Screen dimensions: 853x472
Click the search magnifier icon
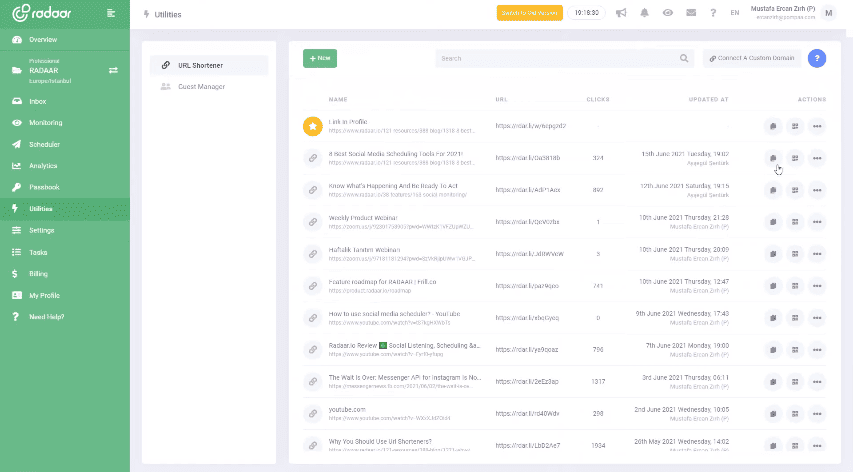click(x=684, y=58)
